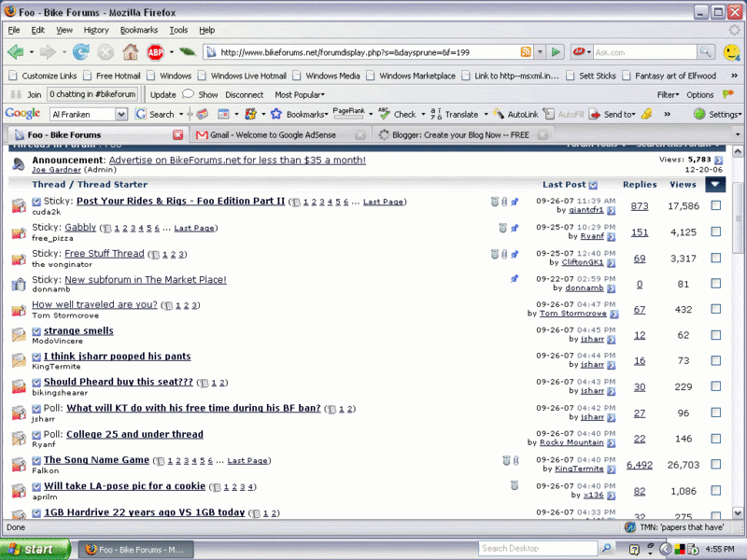
Task: Open the Filter dropdown
Action: point(668,95)
